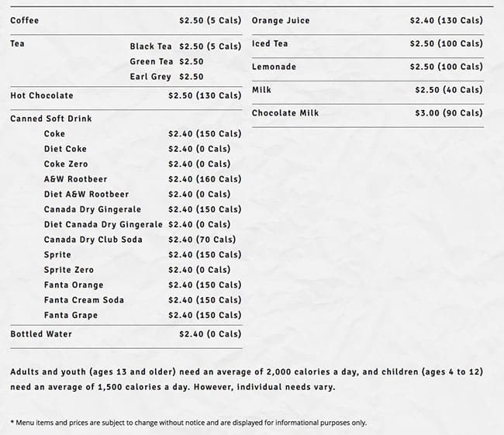
Task: Select the Black Tea option
Action: point(151,47)
